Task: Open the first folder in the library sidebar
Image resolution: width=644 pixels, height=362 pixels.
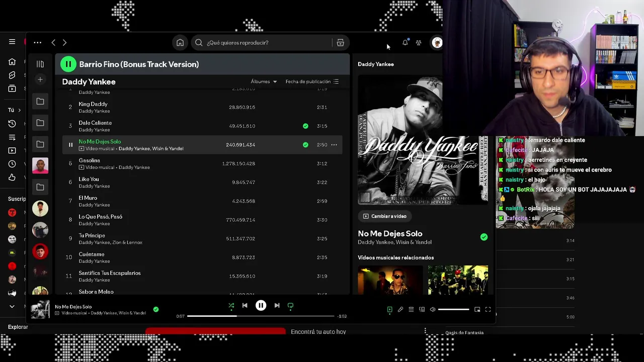Action: click(x=40, y=102)
